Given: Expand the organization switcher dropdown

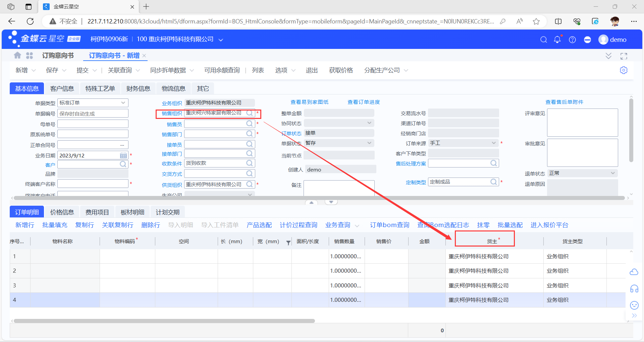Looking at the screenshot, I should pos(221,40).
